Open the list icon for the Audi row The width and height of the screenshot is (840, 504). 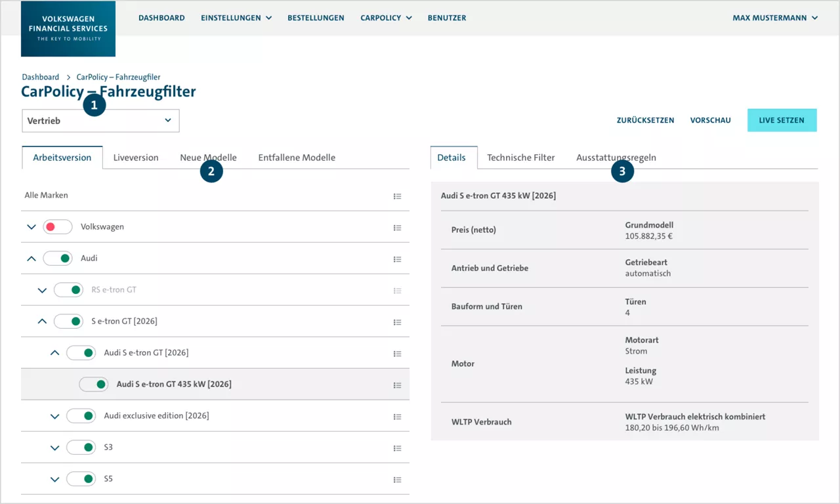397,259
